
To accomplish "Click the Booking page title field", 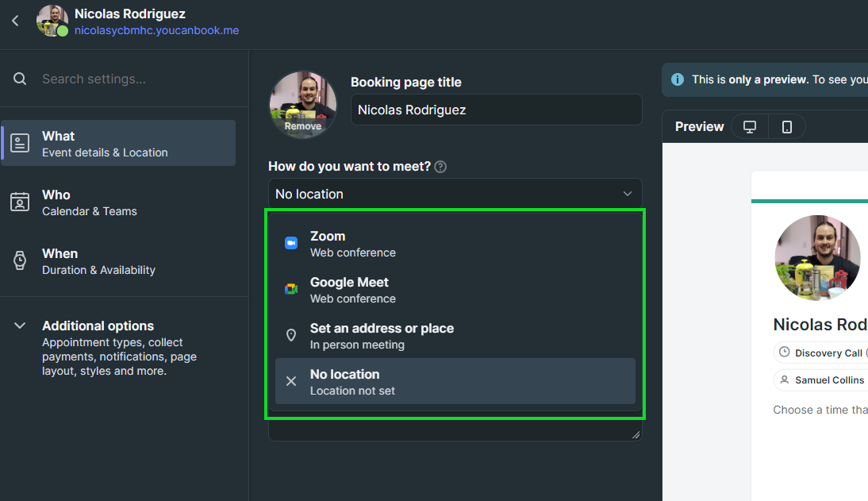I will point(496,110).
